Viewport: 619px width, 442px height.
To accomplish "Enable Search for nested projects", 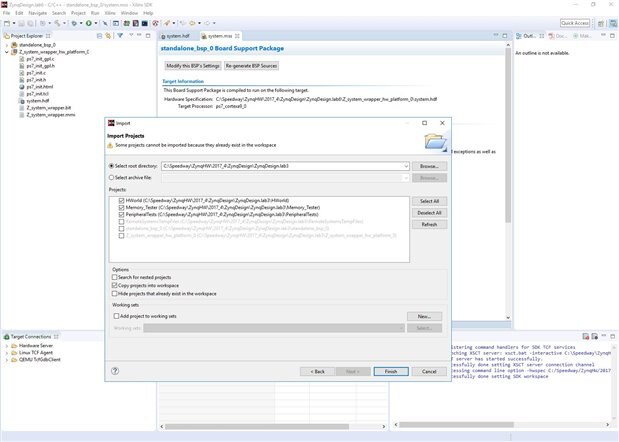I will click(116, 277).
